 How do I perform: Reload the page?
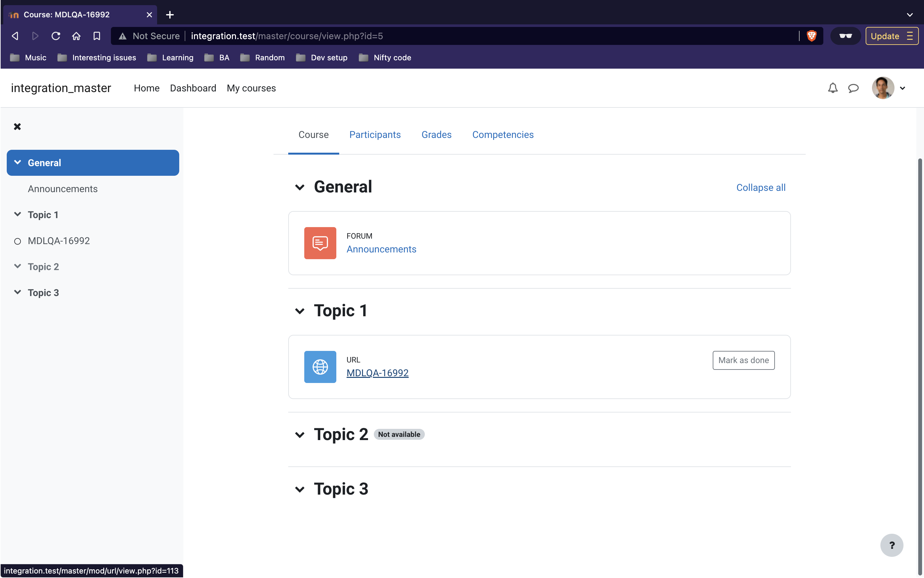56,36
